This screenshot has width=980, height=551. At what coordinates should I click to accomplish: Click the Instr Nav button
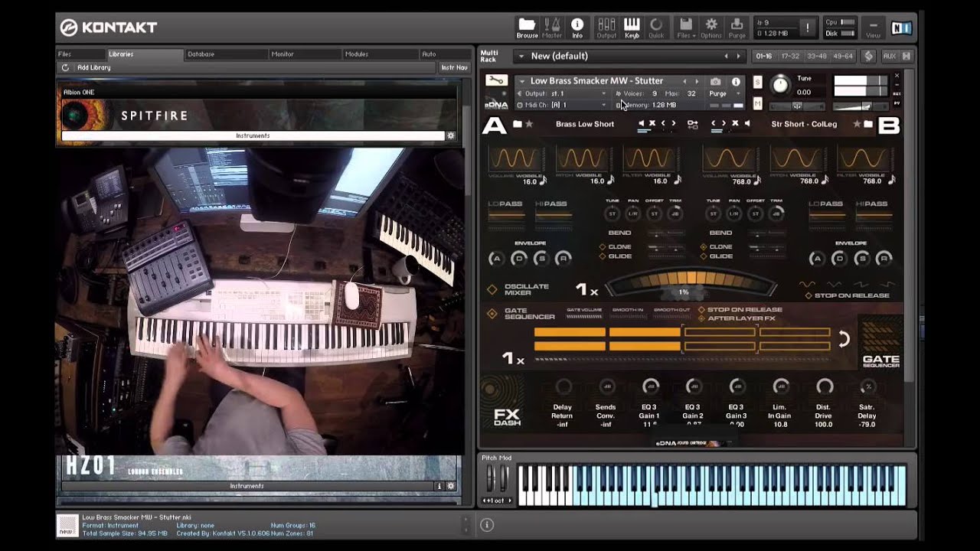click(454, 67)
